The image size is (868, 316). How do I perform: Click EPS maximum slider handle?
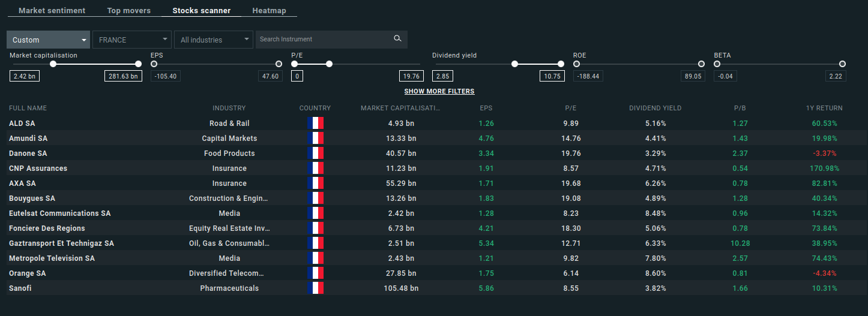pos(279,64)
